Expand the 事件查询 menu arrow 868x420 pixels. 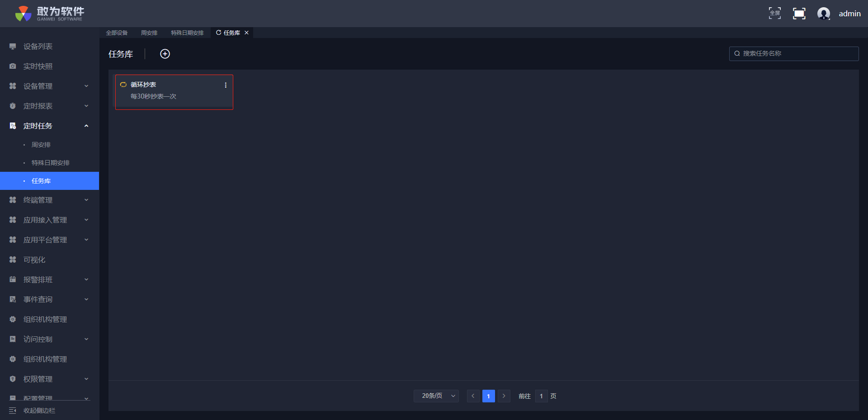point(86,300)
